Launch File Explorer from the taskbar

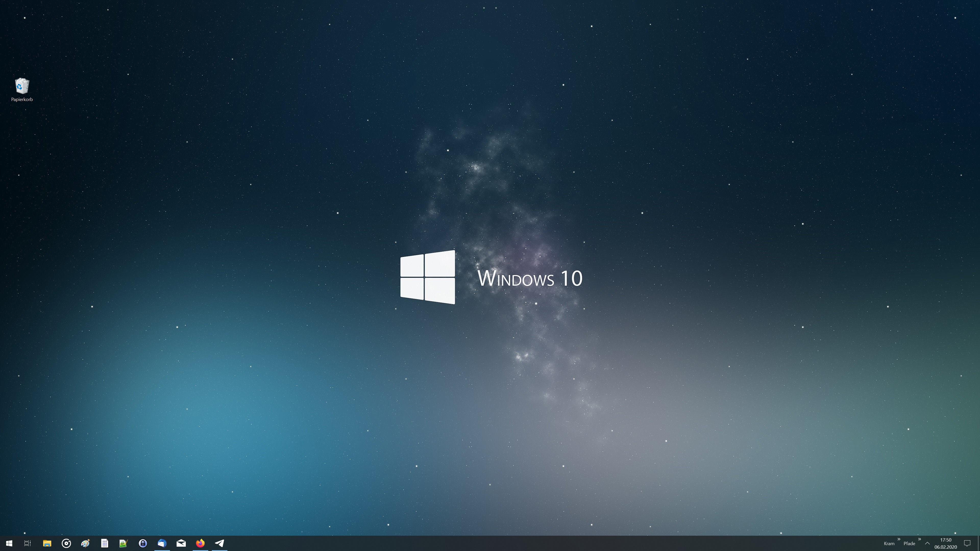tap(47, 543)
